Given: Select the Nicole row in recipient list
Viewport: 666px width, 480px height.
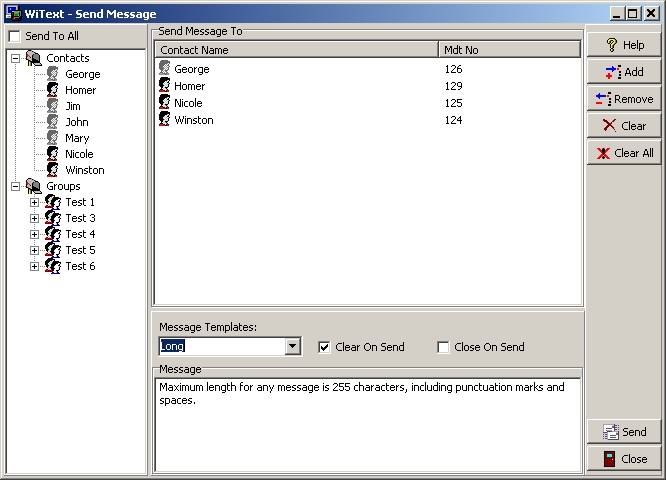Looking at the screenshot, I should tap(368, 103).
